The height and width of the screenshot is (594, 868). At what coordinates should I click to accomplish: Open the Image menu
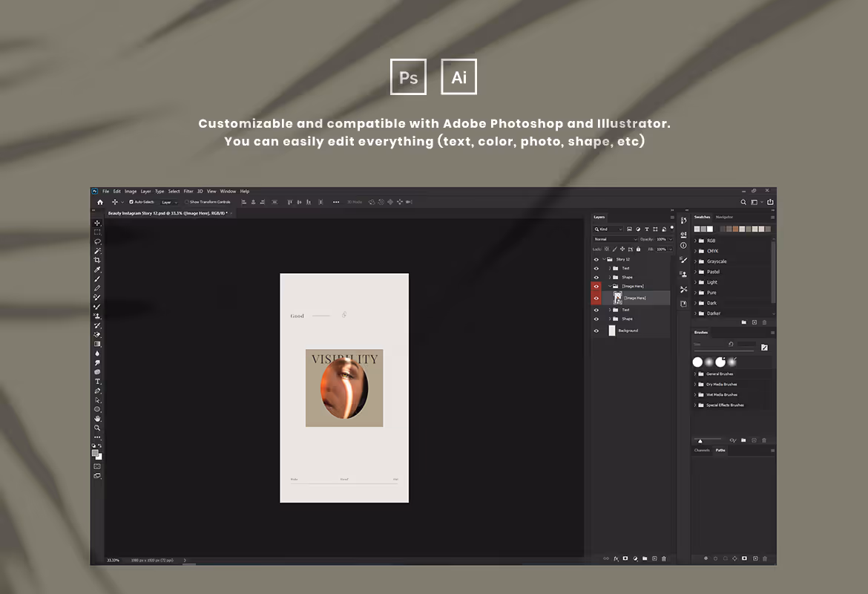pos(131,191)
